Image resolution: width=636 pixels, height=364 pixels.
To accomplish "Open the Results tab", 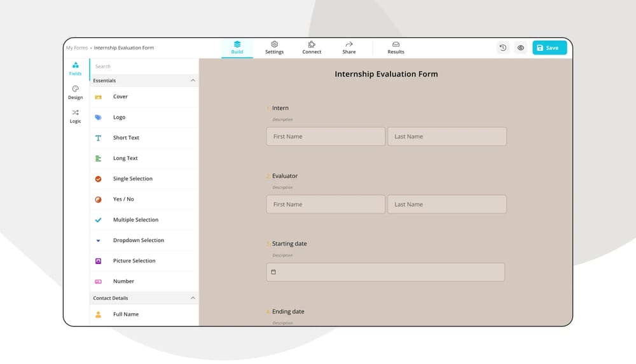I will 396,48.
